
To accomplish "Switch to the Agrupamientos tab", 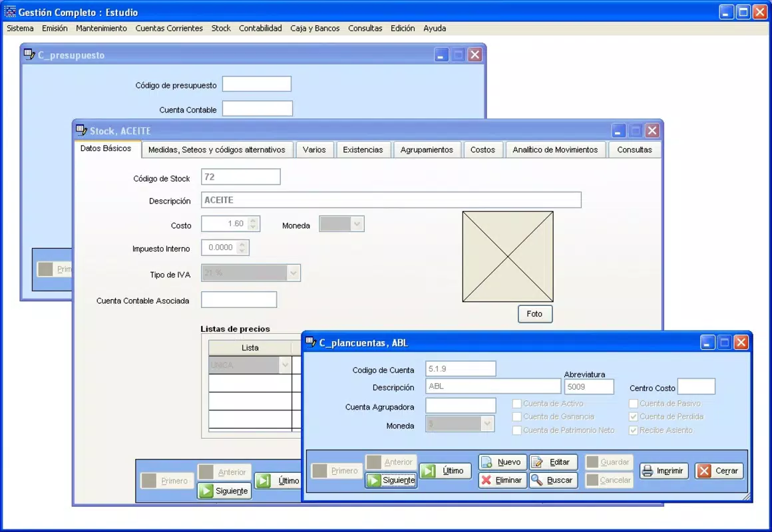I will pyautogui.click(x=427, y=150).
